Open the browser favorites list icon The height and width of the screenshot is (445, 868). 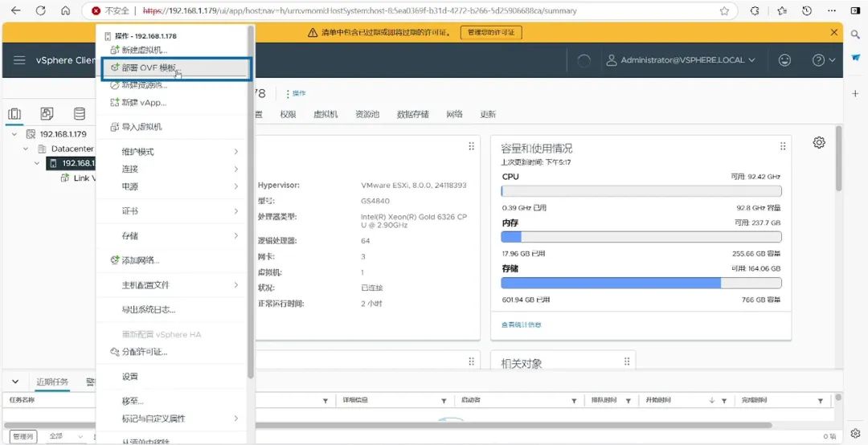(782, 10)
